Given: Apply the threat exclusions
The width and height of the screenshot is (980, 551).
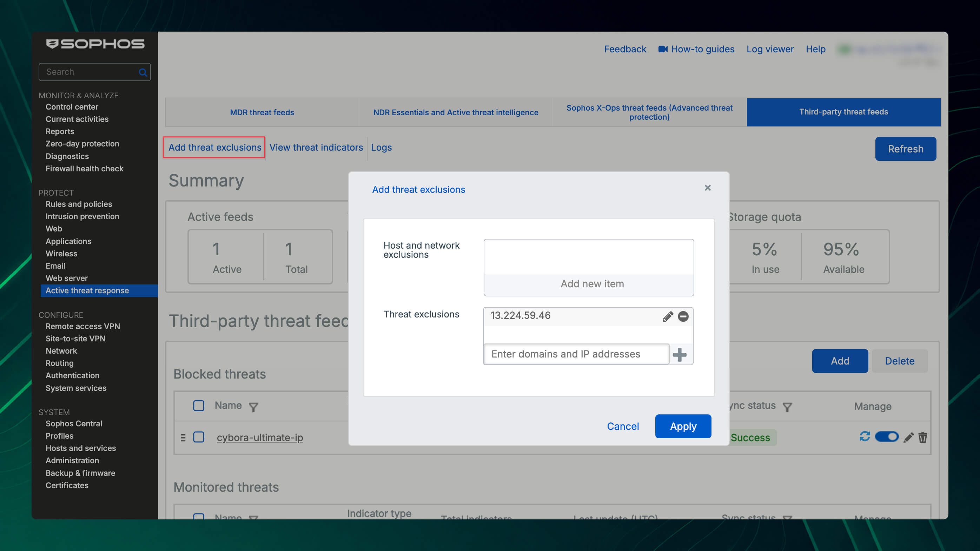Looking at the screenshot, I should point(683,426).
